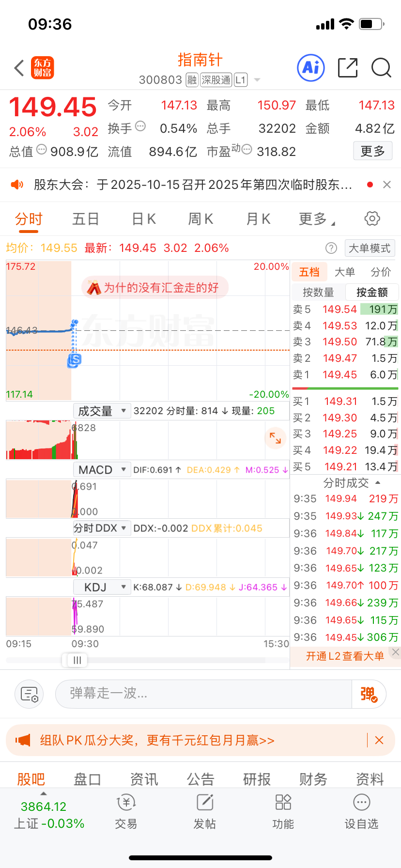The height and width of the screenshot is (868, 401).
Task: Open the 分时DDX indicator dropdown
Action: [102, 528]
